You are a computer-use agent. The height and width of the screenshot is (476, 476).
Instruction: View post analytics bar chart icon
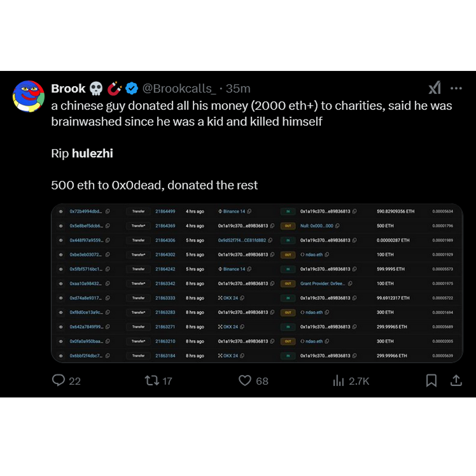coord(338,380)
